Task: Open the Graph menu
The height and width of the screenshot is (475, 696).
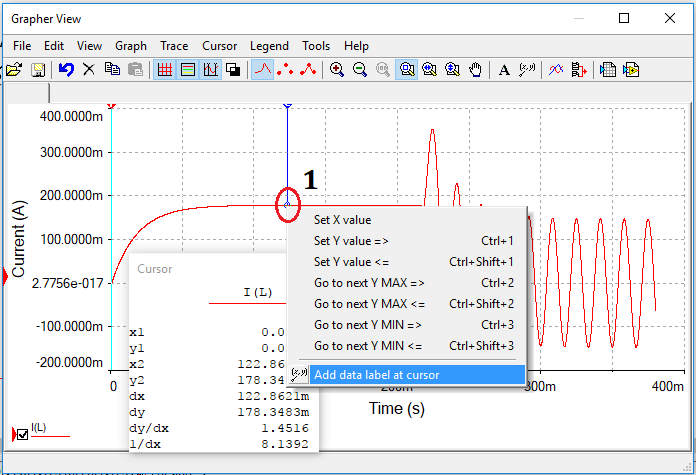Action: (x=130, y=46)
